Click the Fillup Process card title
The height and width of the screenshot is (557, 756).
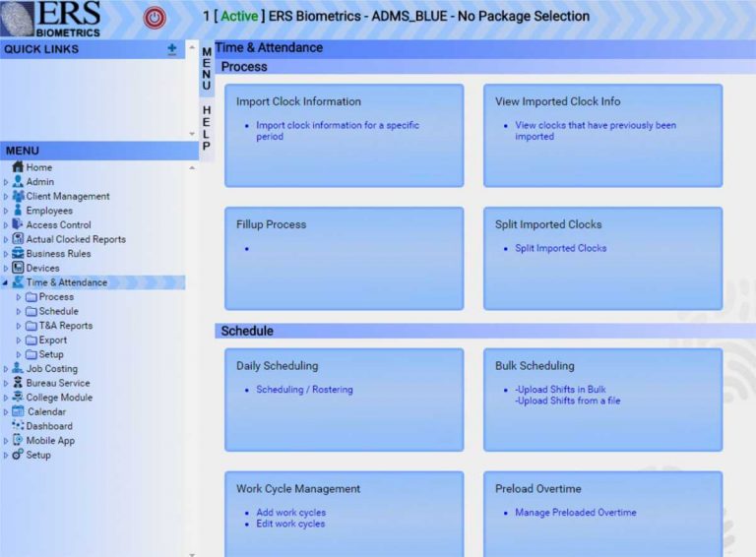click(271, 224)
